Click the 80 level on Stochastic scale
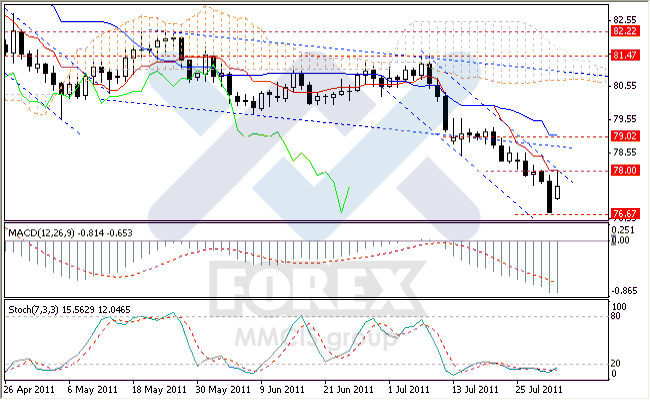 pyautogui.click(x=618, y=316)
